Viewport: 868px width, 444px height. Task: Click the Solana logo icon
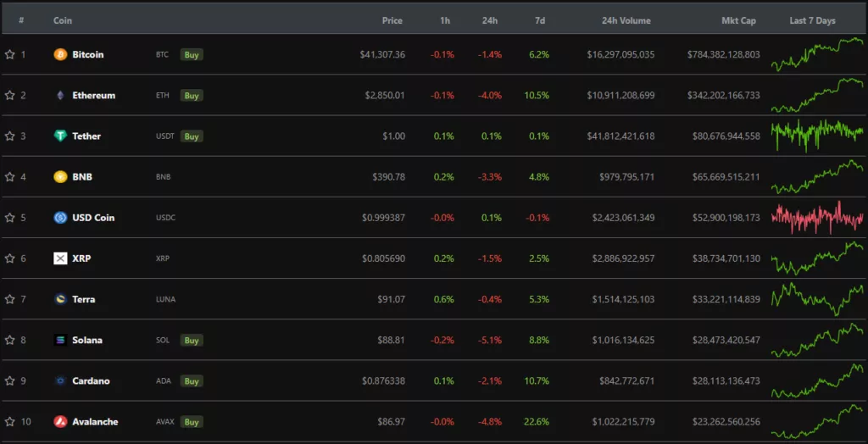tap(60, 340)
